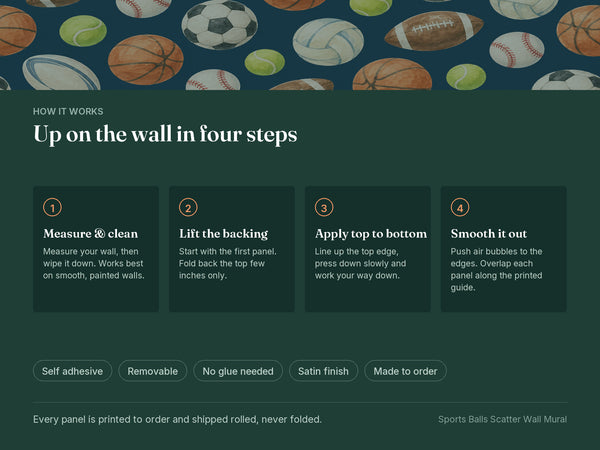This screenshot has width=600, height=450.
Task: Click the white volleyball in the banner image
Action: 328,42
